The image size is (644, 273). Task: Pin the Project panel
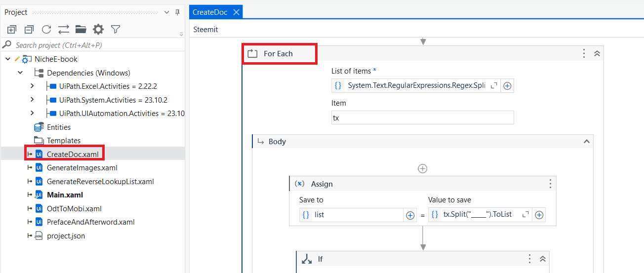(x=178, y=12)
